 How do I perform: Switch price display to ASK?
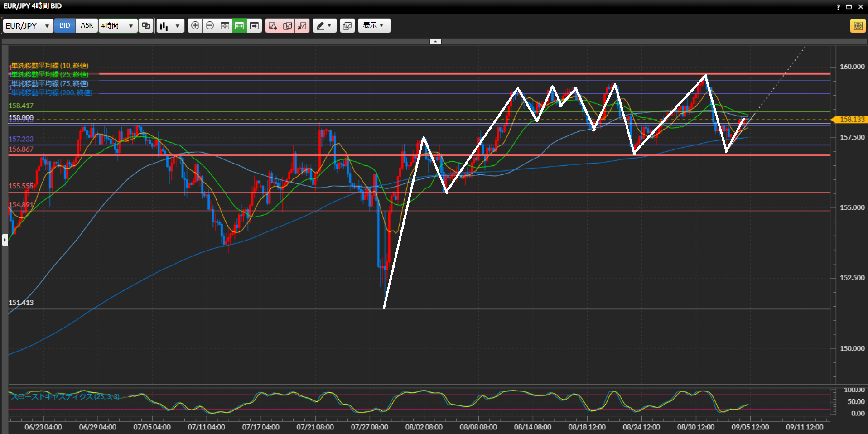87,25
